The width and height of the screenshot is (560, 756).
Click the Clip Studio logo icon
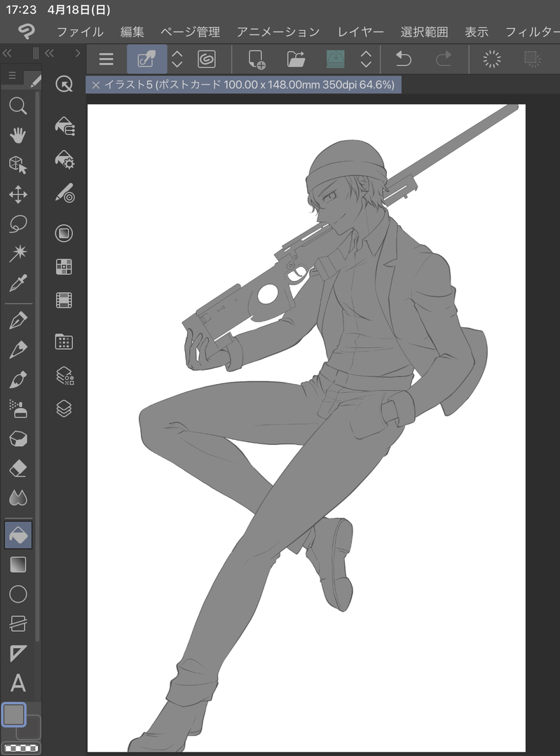tap(27, 32)
